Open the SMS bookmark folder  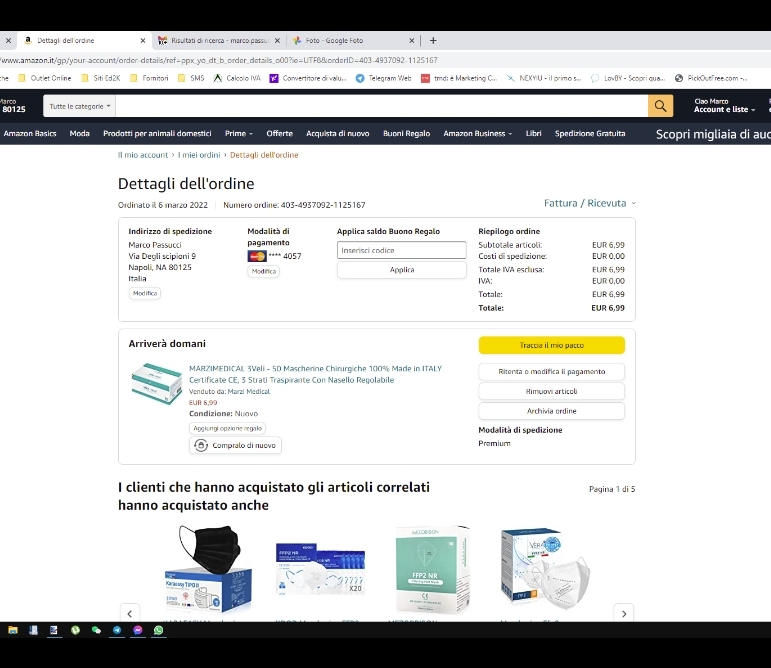[191, 78]
